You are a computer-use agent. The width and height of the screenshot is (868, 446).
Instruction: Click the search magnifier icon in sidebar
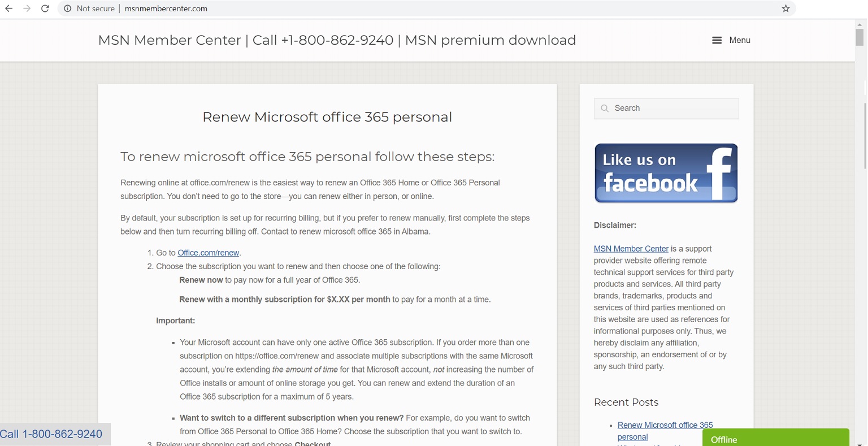pos(605,109)
